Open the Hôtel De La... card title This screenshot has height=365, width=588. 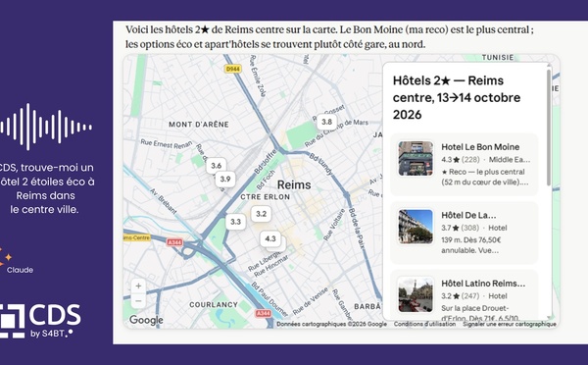coord(468,215)
